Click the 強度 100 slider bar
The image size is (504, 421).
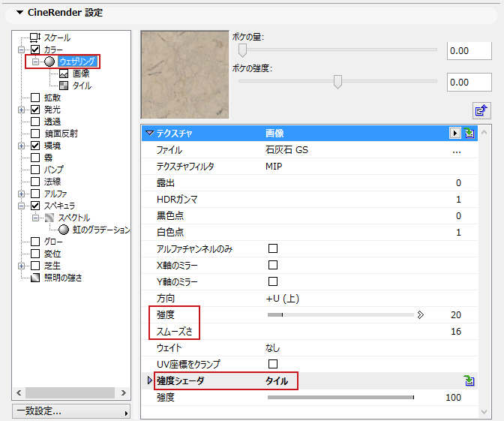point(340,398)
